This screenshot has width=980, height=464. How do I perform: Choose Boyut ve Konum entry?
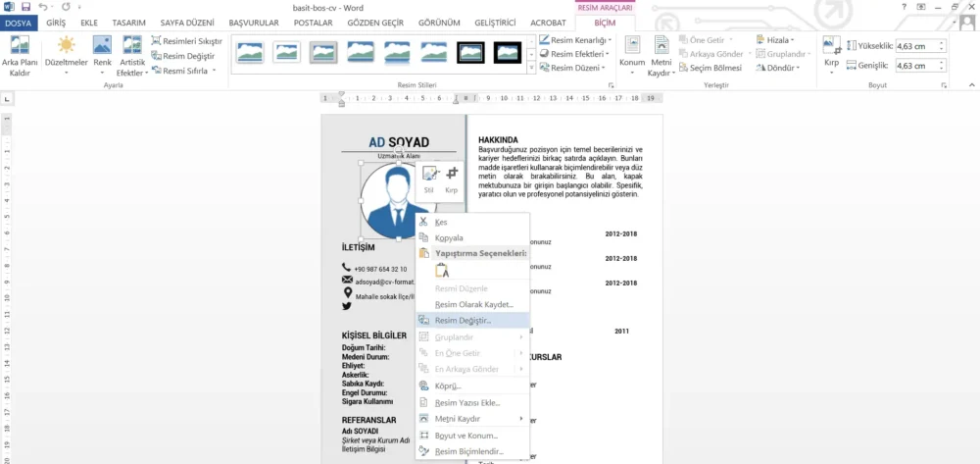coord(472,436)
